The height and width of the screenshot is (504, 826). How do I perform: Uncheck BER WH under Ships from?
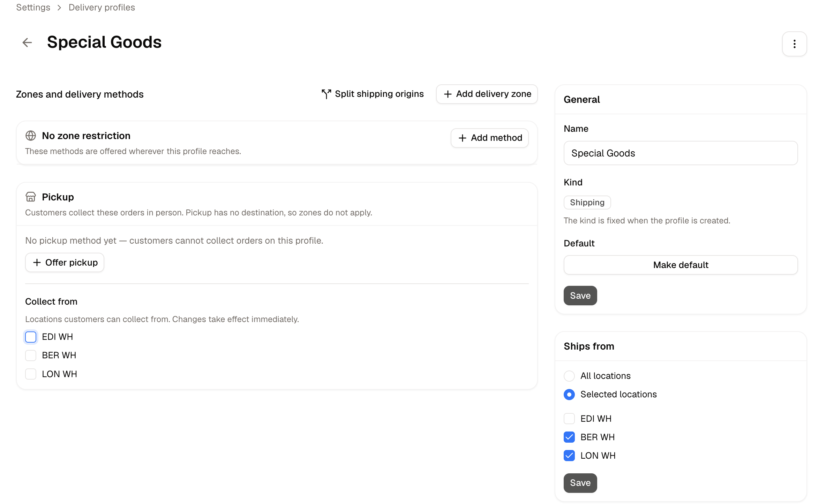click(x=569, y=437)
